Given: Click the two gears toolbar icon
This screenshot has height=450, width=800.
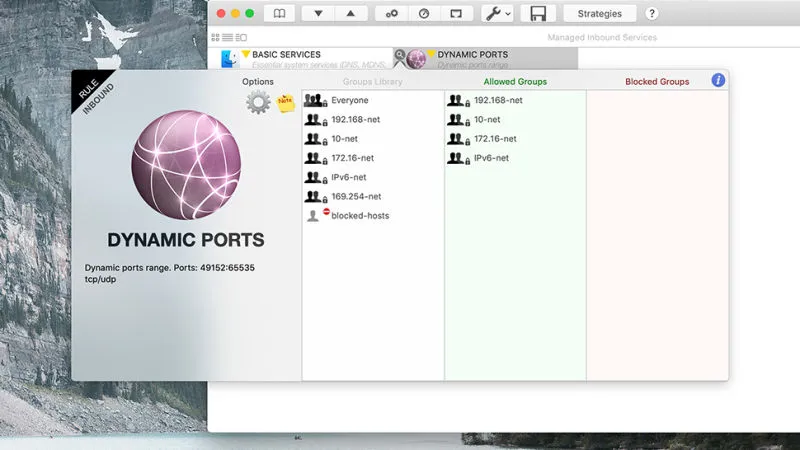Looking at the screenshot, I should (392, 14).
